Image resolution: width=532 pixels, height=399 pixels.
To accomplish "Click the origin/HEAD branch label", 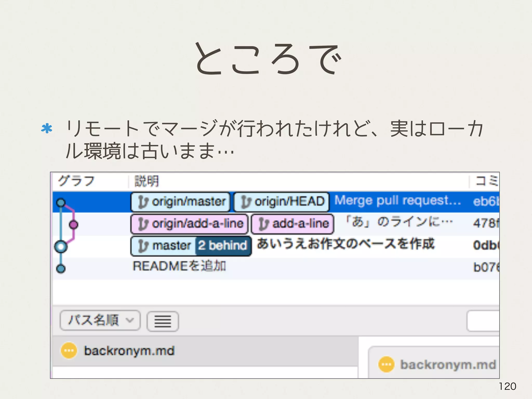I will (282, 202).
